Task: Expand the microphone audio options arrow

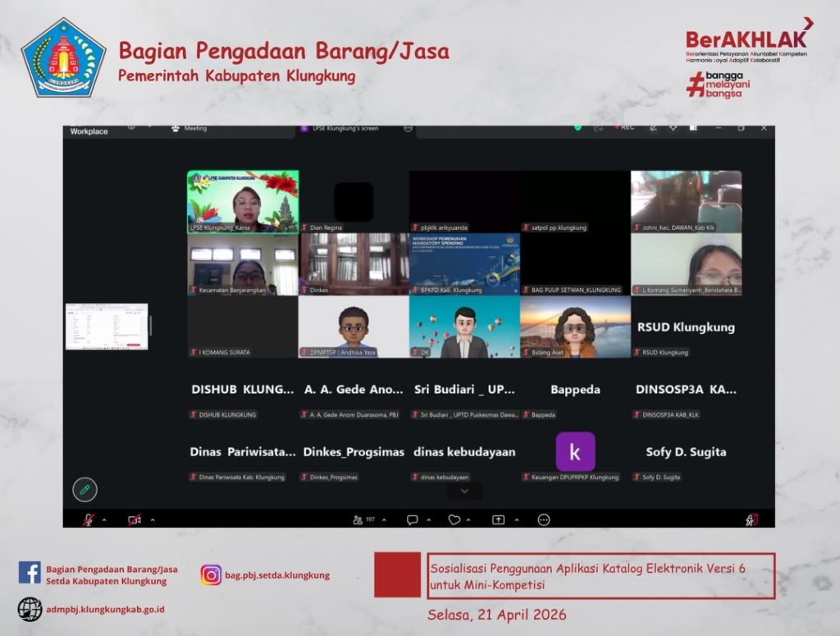Action: [x=103, y=520]
